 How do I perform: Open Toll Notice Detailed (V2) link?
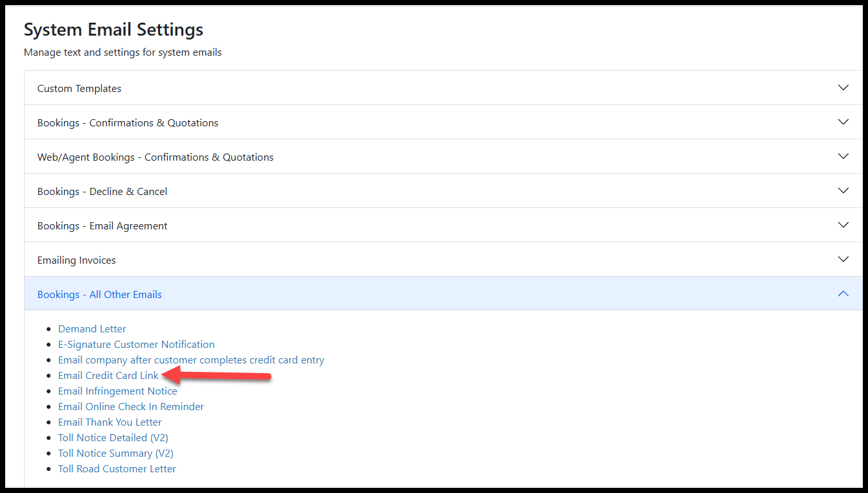[113, 438]
